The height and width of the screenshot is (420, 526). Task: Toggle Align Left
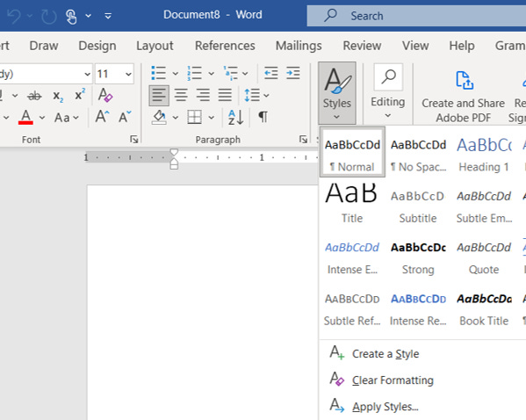tap(159, 96)
